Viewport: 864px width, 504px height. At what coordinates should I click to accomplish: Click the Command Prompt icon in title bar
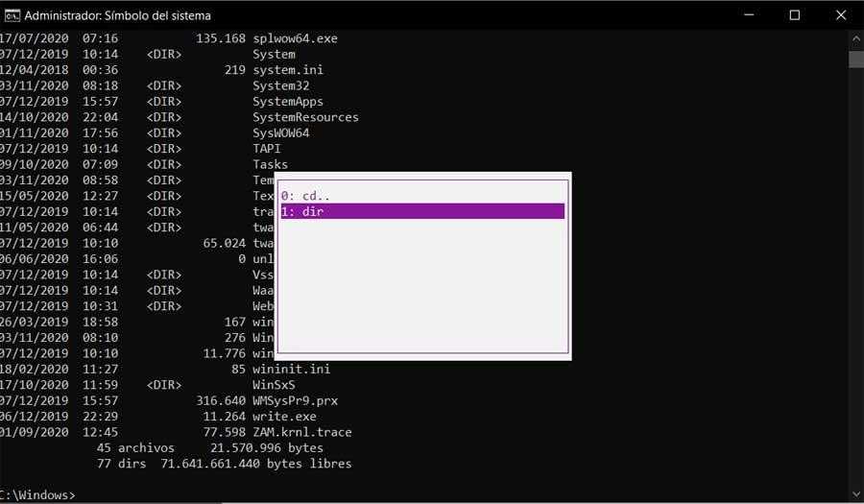click(12, 15)
